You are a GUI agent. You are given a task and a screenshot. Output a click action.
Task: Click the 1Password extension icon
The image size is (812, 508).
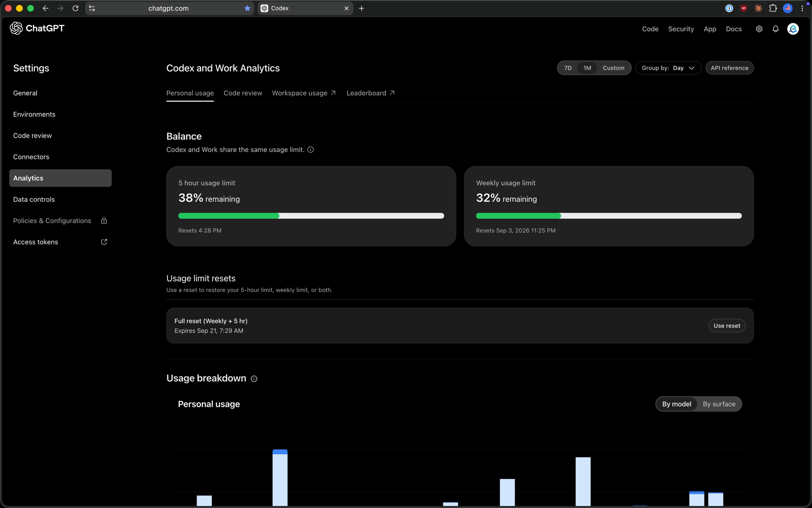tap(729, 8)
